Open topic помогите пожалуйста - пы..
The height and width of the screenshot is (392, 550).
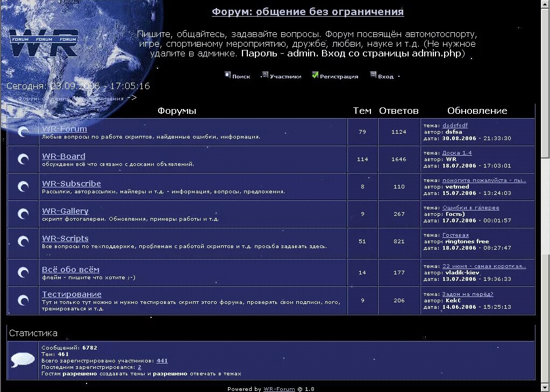coord(484,180)
